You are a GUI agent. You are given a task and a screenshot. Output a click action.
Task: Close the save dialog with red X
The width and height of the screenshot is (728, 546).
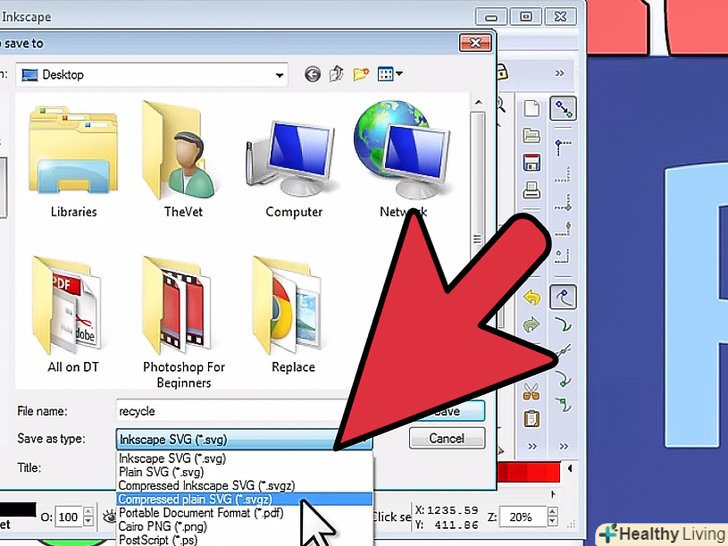[475, 43]
